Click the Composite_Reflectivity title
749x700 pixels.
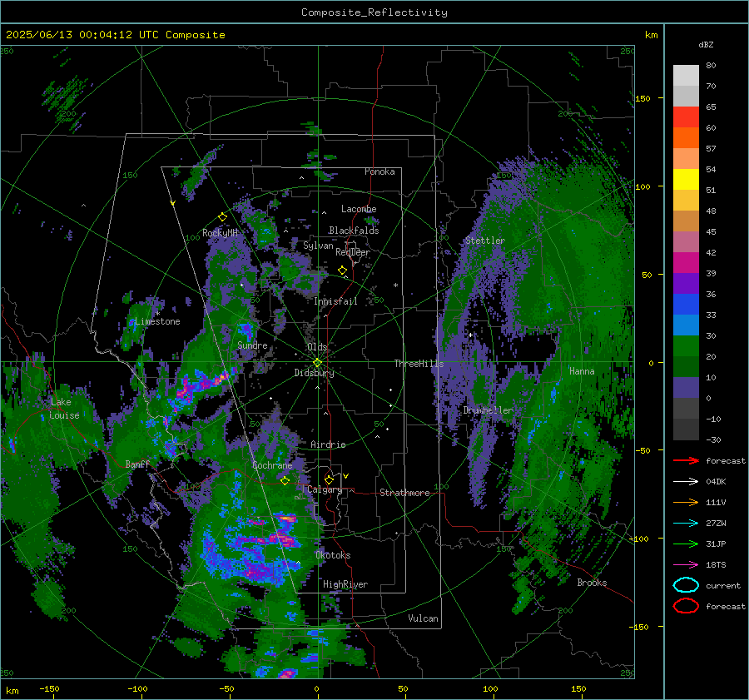tap(374, 12)
